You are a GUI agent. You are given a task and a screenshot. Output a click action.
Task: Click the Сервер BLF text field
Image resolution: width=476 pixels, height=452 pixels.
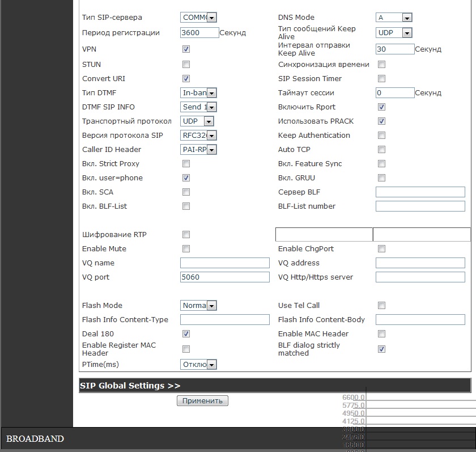tap(420, 192)
